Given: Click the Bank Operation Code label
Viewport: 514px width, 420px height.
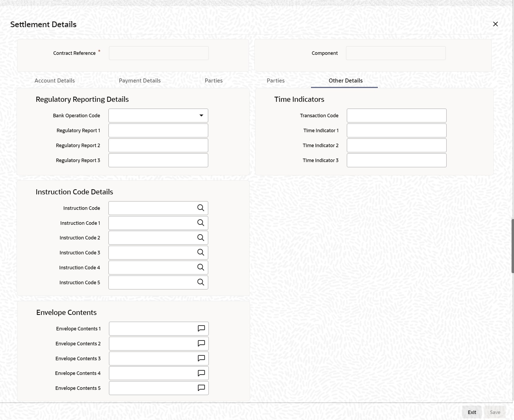Looking at the screenshot, I should click(76, 116).
